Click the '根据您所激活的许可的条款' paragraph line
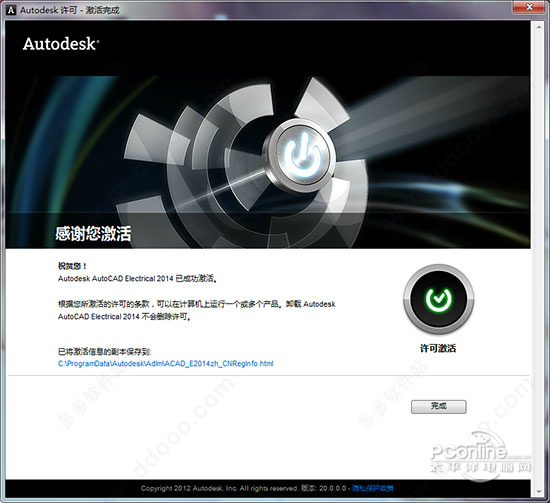The width and height of the screenshot is (550, 503). (x=196, y=304)
